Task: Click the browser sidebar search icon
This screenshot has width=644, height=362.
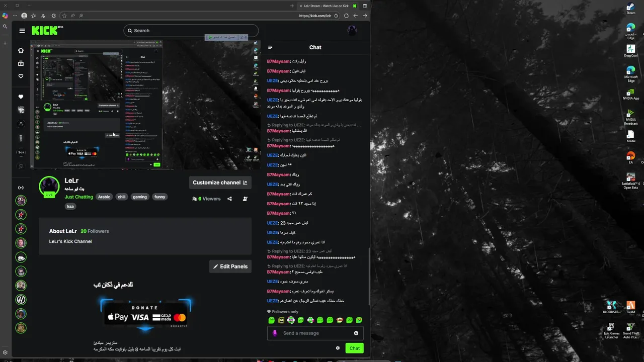Action: 5,27
